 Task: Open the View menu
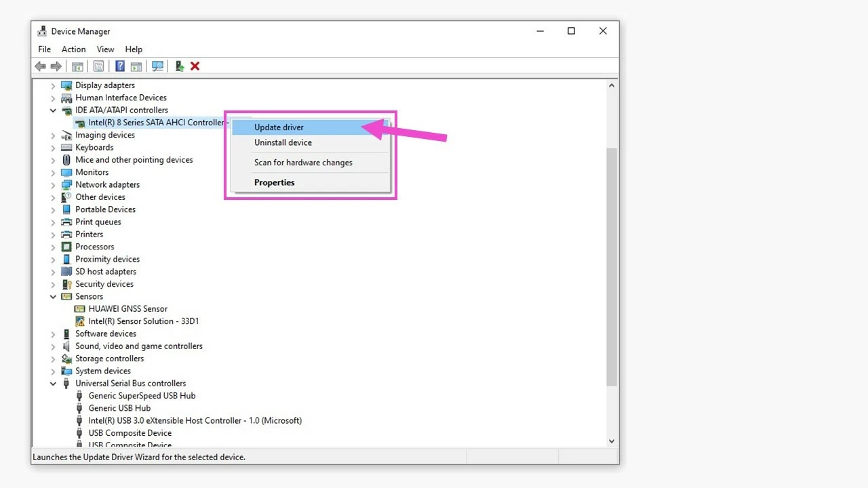tap(105, 49)
